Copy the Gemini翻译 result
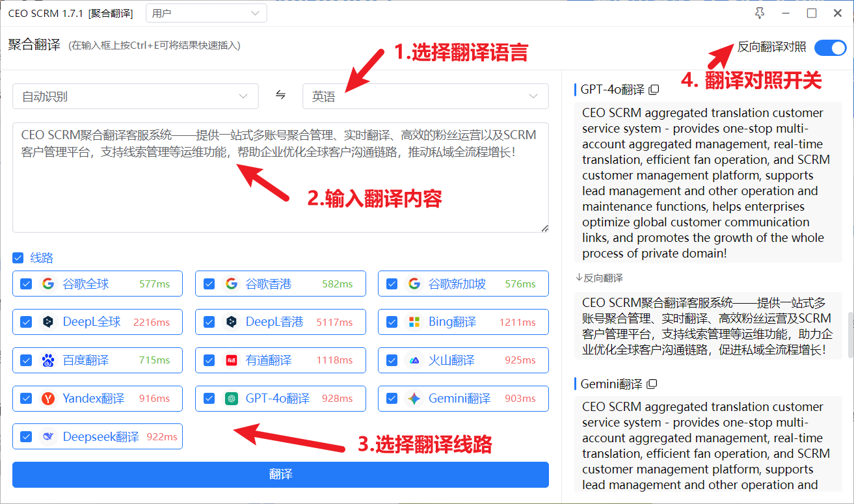 coord(652,384)
